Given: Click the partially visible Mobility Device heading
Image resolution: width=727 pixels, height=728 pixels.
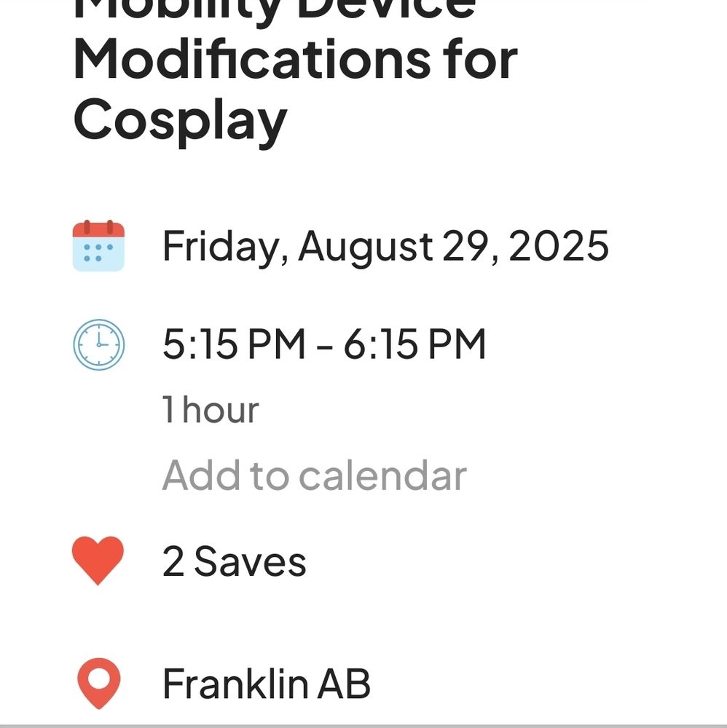Looking at the screenshot, I should [275, 9].
